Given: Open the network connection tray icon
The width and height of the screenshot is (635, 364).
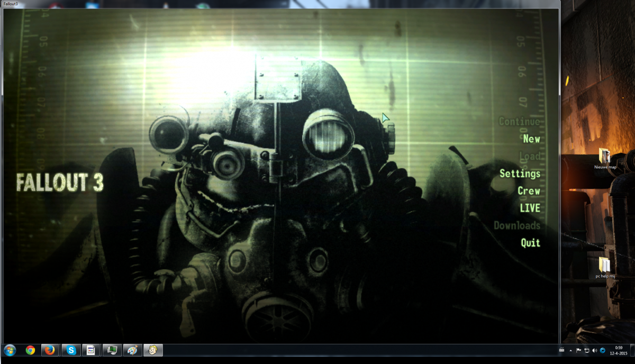Looking at the screenshot, I should coord(586,350).
